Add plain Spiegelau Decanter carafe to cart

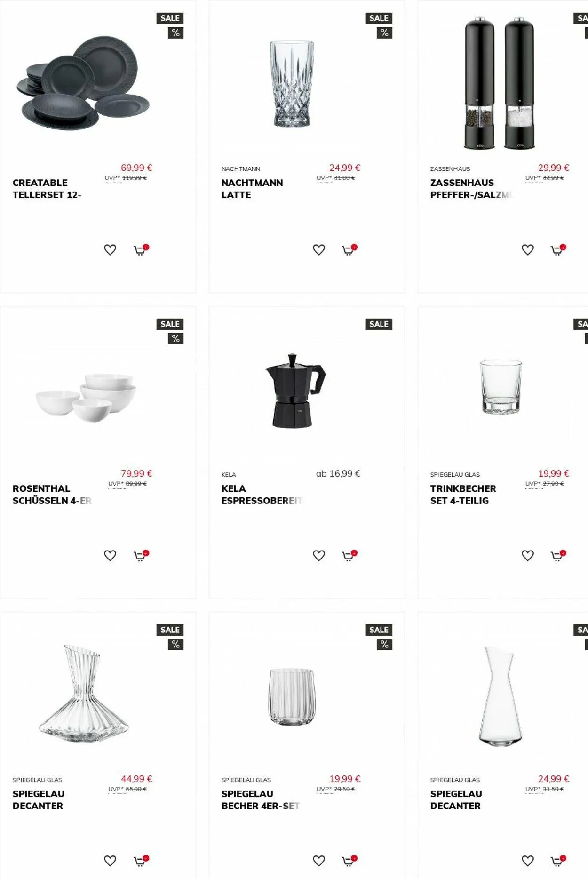pyautogui.click(x=558, y=861)
